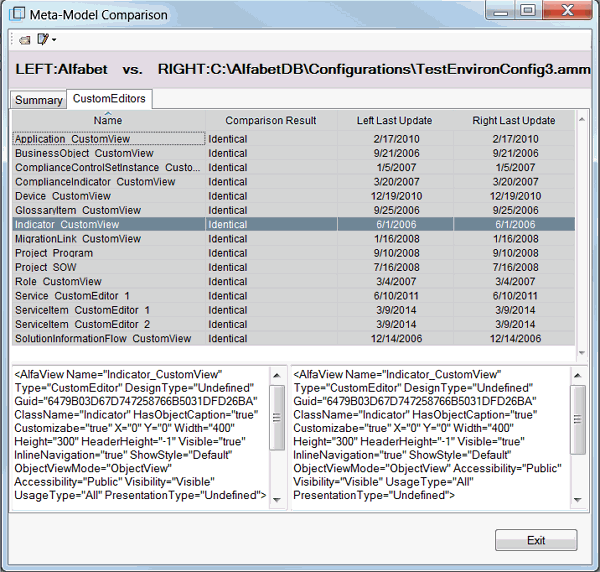Open the dropdown arrow beside the document toolbar icon

point(54,41)
